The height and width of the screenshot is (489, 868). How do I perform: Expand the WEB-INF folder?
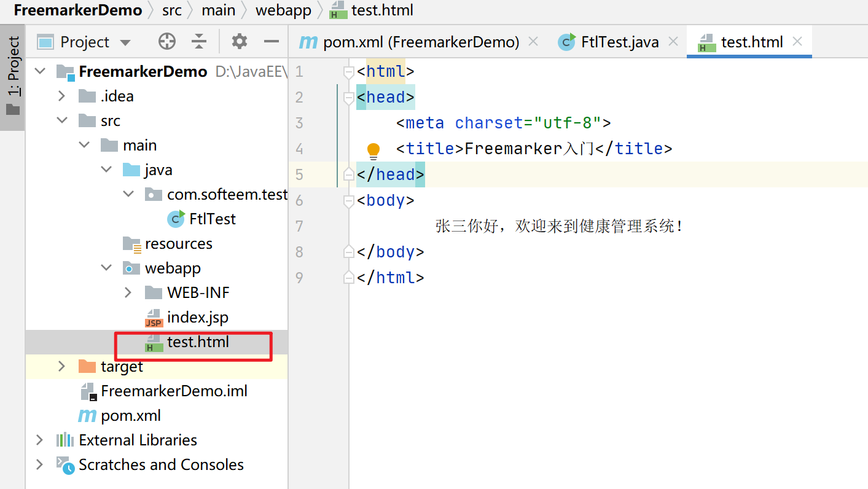point(128,292)
